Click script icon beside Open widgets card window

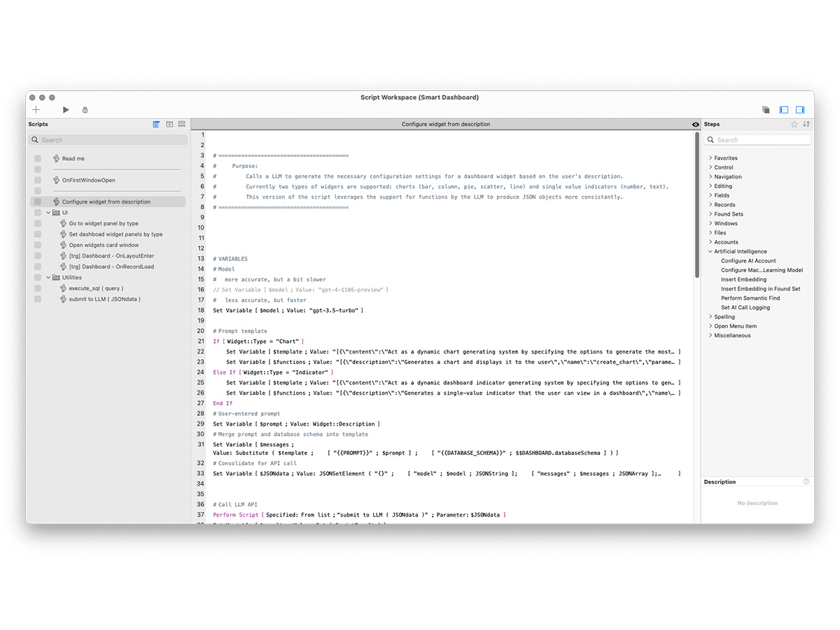point(64,245)
